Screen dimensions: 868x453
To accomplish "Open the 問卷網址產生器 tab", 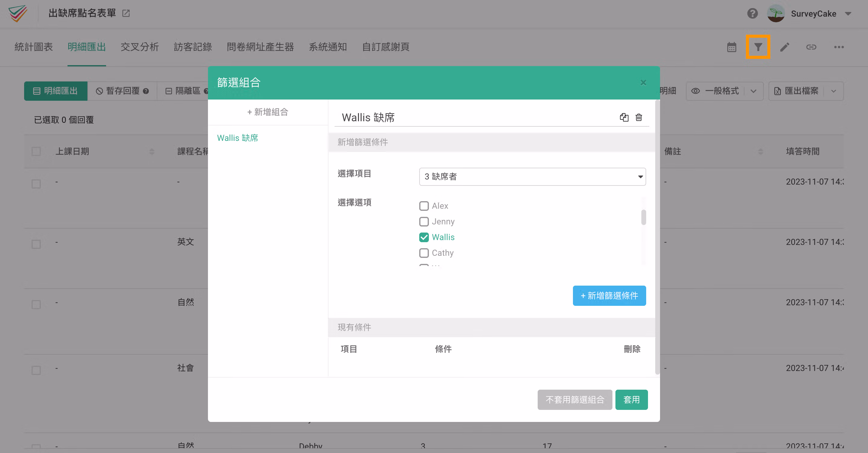I will tap(260, 47).
